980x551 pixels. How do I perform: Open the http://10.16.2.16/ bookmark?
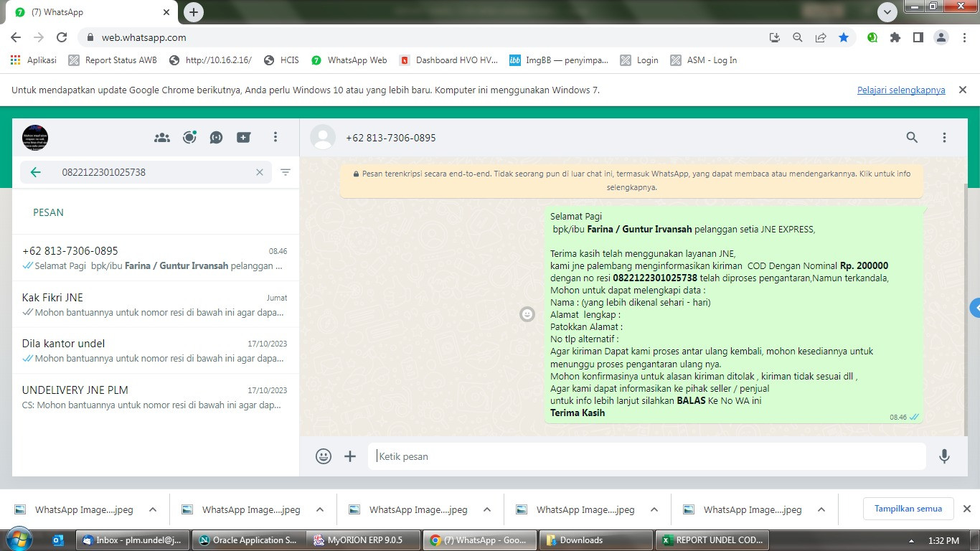click(210, 60)
